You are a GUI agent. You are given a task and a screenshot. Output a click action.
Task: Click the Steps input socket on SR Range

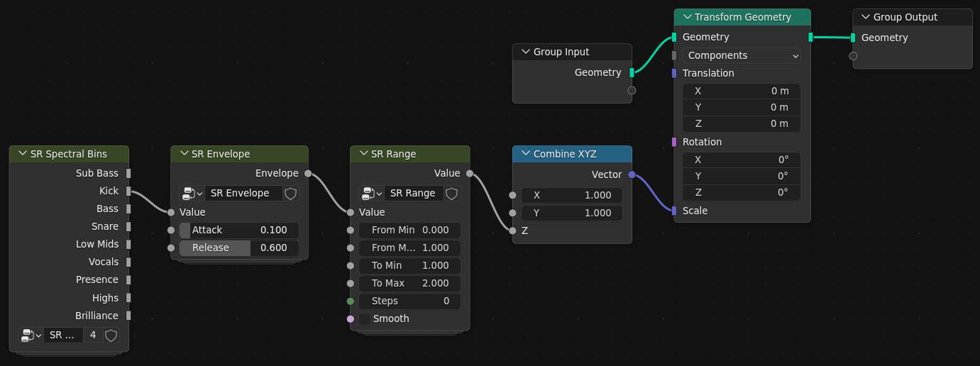pyautogui.click(x=351, y=301)
